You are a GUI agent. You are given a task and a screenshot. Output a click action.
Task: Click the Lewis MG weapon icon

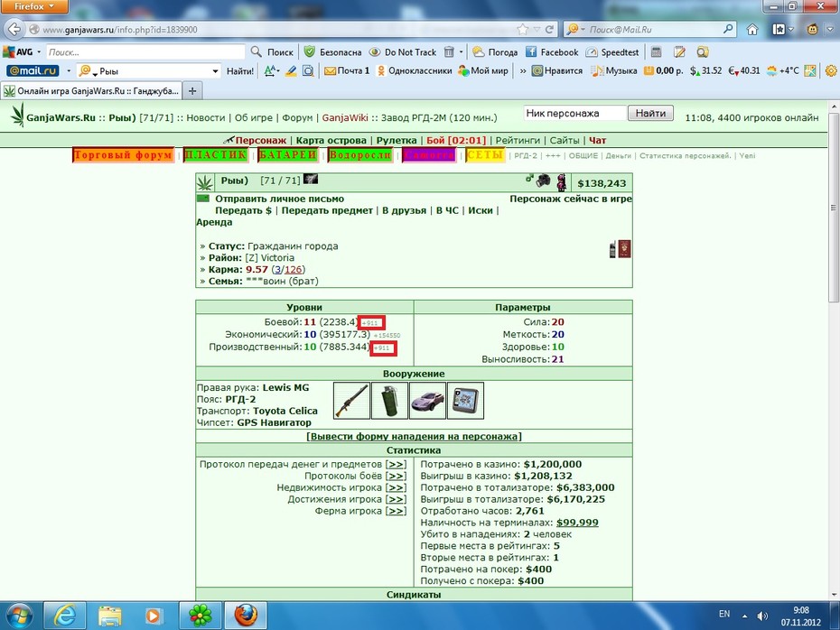point(351,400)
